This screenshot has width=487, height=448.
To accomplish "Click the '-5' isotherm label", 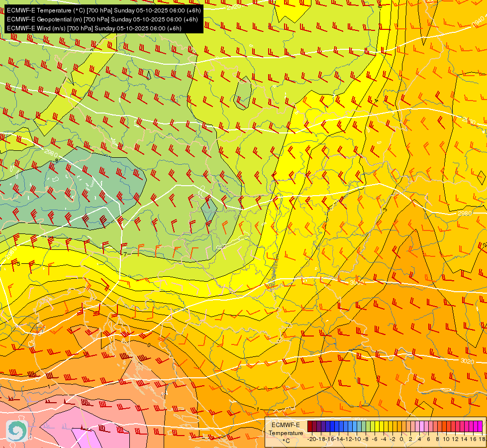I will pos(18,264).
